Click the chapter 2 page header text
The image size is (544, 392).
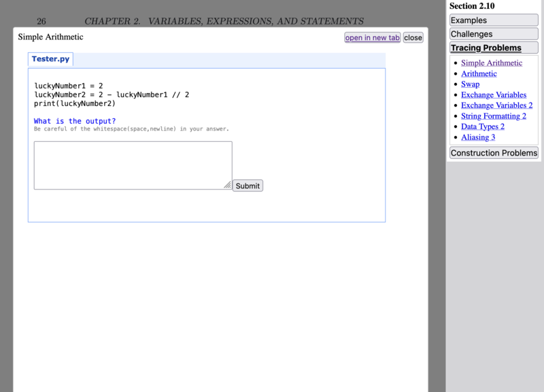224,21
